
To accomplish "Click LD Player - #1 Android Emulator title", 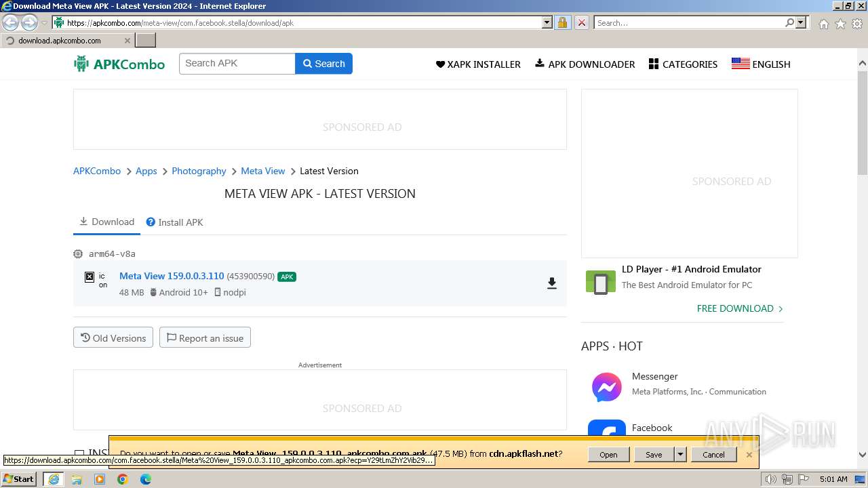I will click(692, 269).
